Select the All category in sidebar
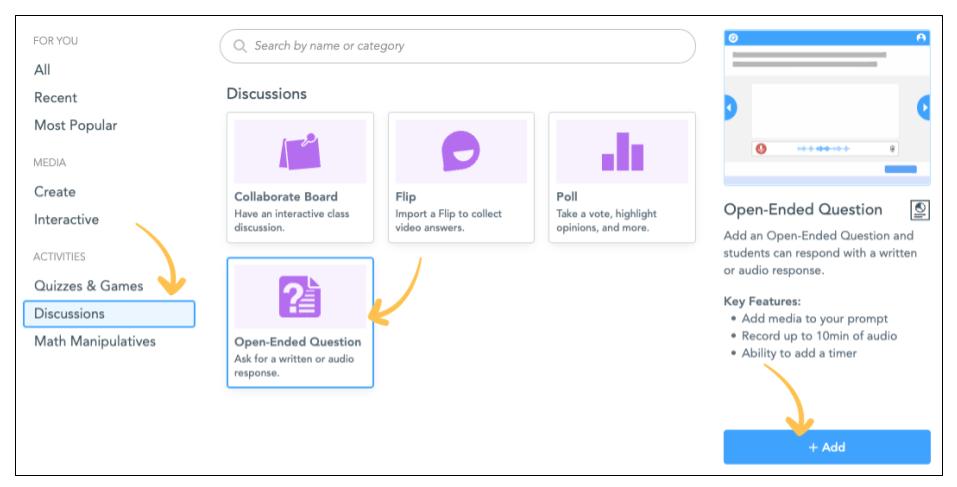Image resolution: width=957 pixels, height=487 pixels. pos(42,70)
